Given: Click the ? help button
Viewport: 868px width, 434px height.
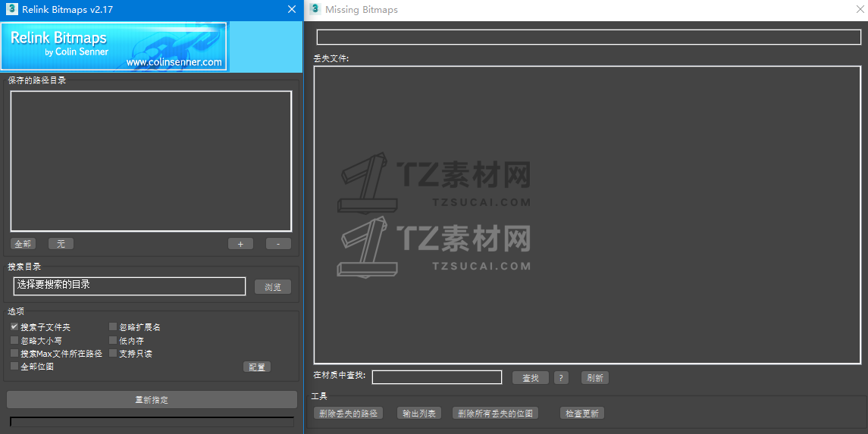Looking at the screenshot, I should click(x=561, y=378).
